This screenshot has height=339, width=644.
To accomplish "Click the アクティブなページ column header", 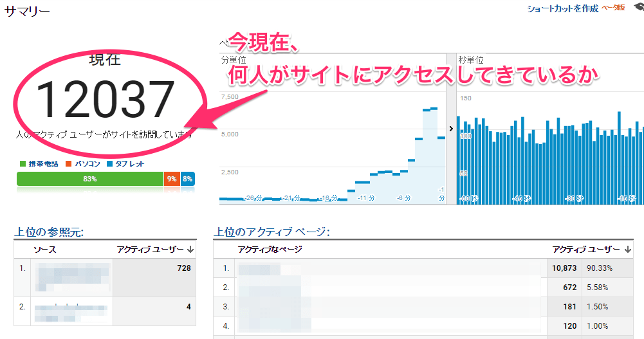I will (270, 250).
